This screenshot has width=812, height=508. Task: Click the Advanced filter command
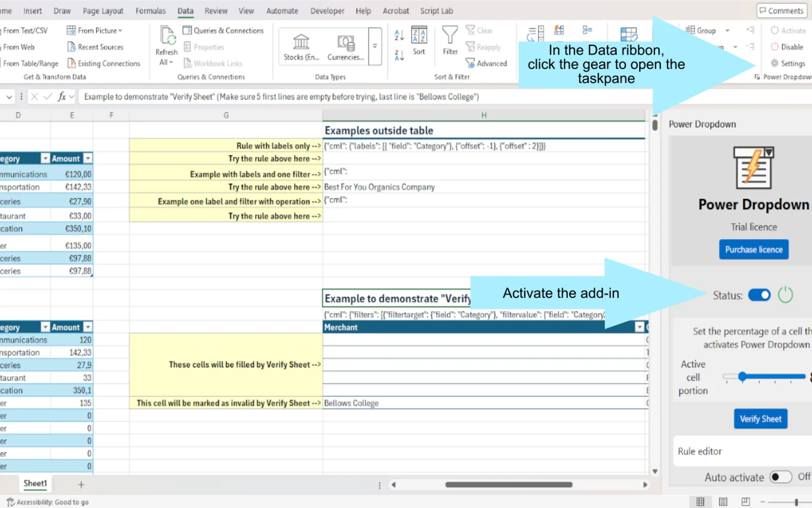(x=486, y=63)
